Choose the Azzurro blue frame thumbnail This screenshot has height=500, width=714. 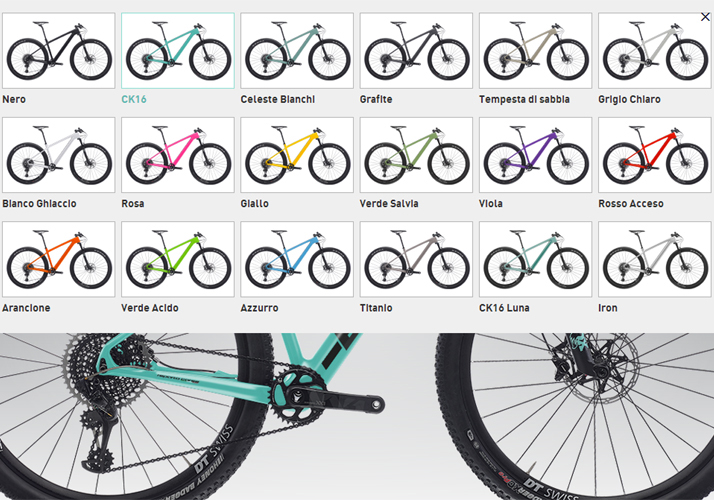[297, 259]
